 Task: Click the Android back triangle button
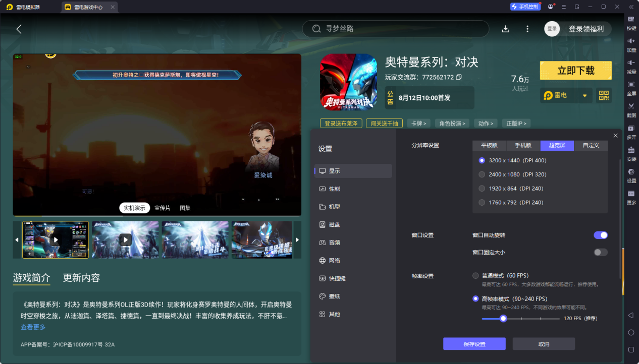point(631,315)
